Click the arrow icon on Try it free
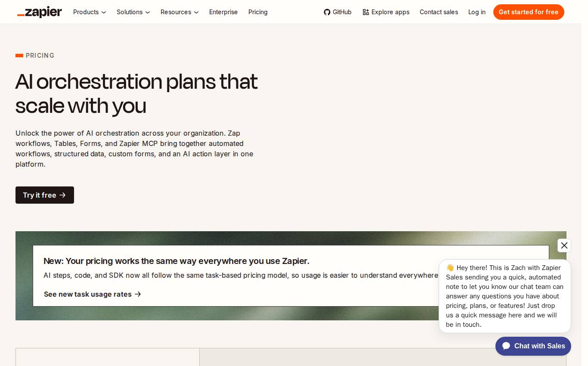Screen dimensions: 588x366 63,195
